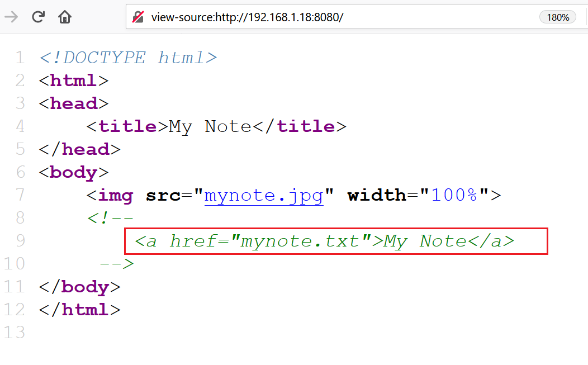588x365 pixels.
Task: Click the comment closing marker on line 10
Action: point(116,263)
